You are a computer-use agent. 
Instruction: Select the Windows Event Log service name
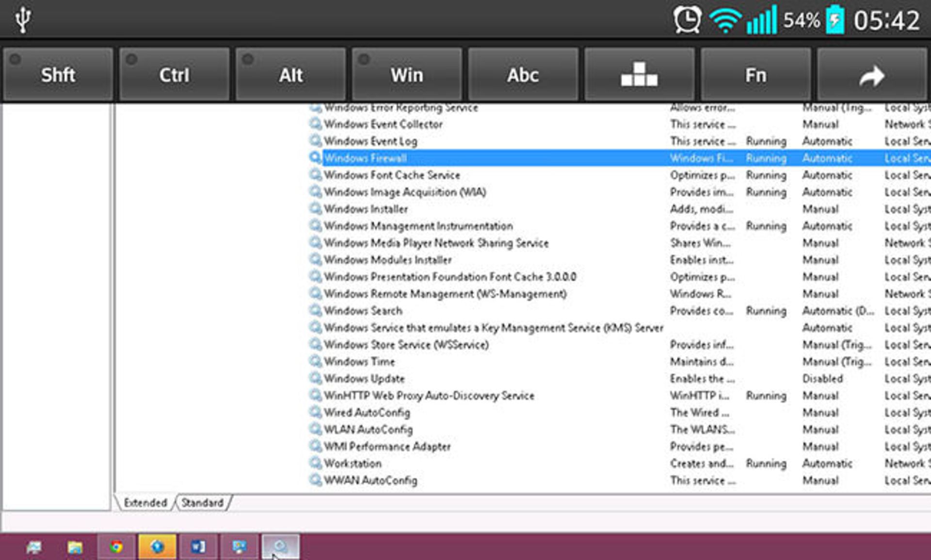coord(370,141)
